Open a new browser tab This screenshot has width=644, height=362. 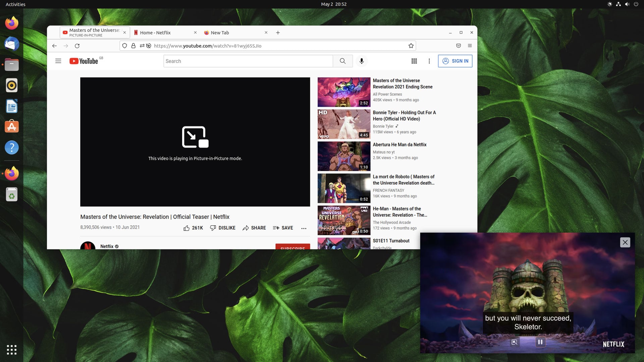[x=278, y=33]
